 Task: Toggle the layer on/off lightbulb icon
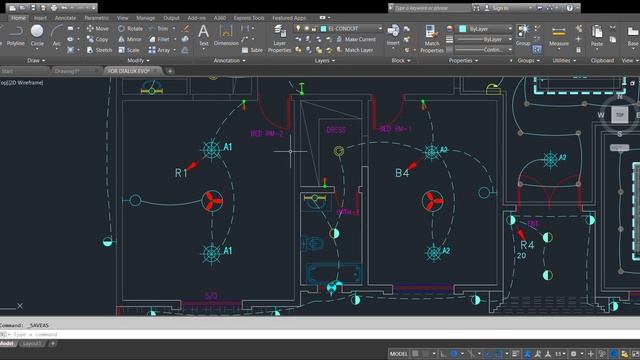point(298,29)
